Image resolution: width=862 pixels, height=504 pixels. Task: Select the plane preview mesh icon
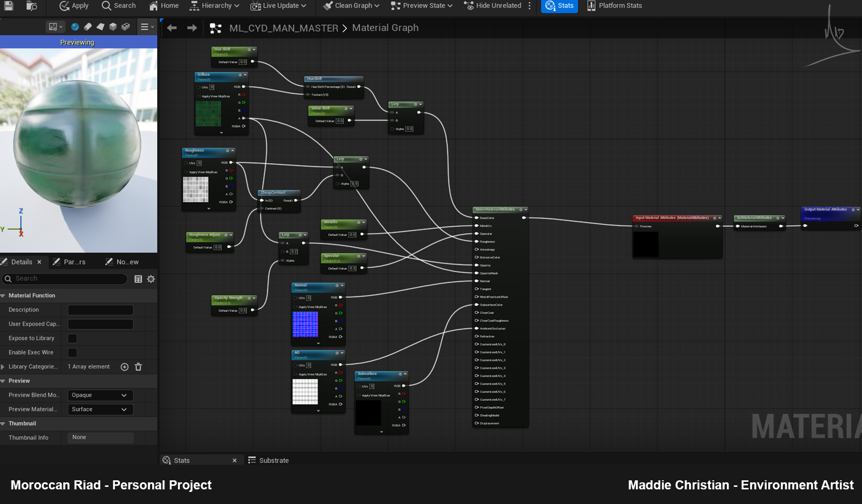pyautogui.click(x=100, y=27)
